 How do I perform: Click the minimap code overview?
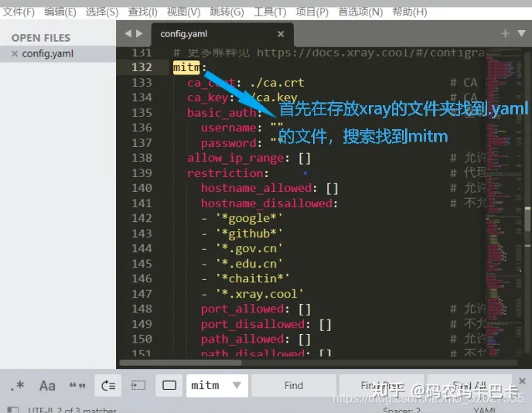point(503,203)
